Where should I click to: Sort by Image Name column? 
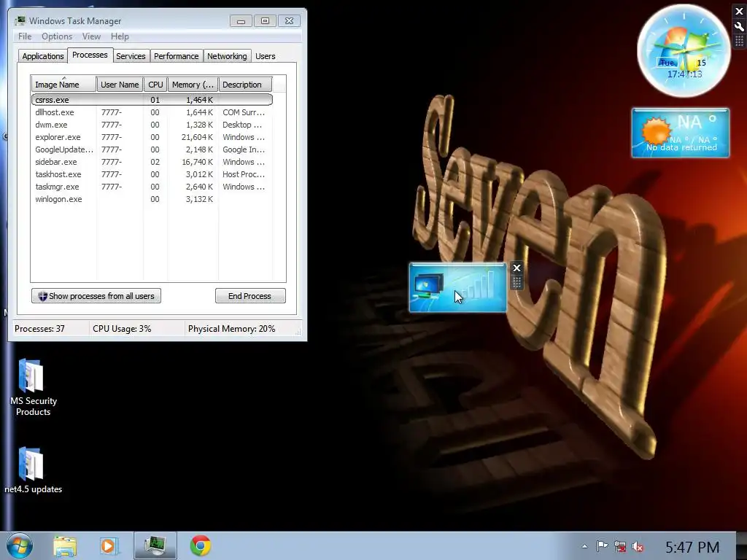[x=64, y=85]
